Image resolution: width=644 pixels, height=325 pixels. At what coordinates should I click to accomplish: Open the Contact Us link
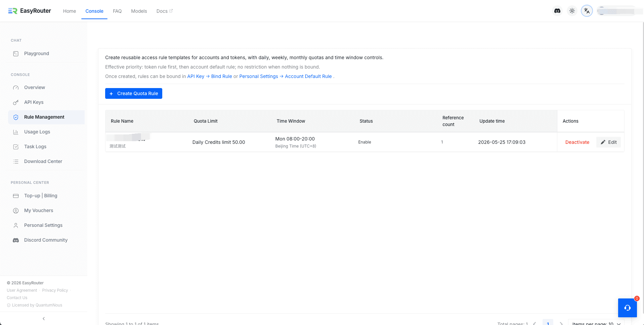click(17, 298)
